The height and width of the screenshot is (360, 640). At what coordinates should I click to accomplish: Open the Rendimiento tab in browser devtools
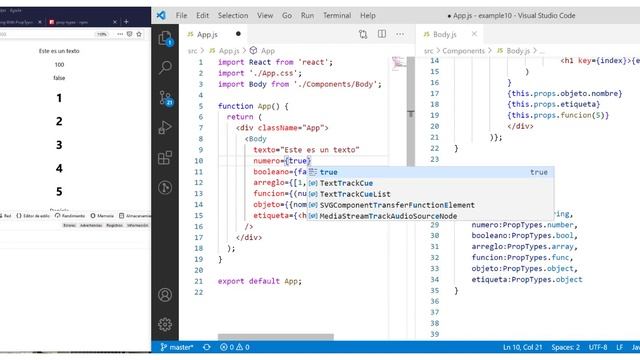[70, 216]
